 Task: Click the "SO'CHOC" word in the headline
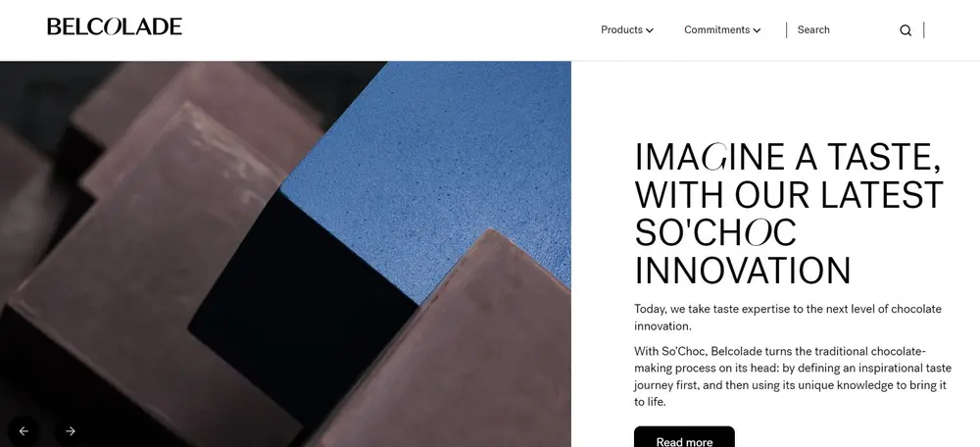pyautogui.click(x=715, y=232)
